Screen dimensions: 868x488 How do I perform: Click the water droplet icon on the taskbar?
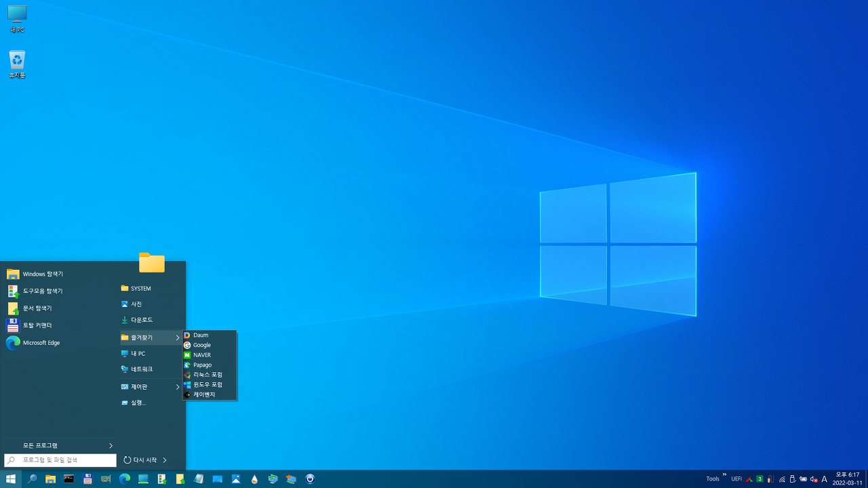coord(254,479)
